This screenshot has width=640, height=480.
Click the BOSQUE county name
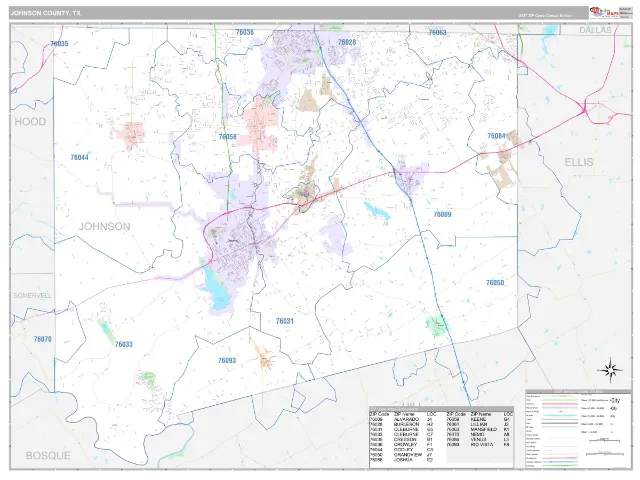click(48, 456)
